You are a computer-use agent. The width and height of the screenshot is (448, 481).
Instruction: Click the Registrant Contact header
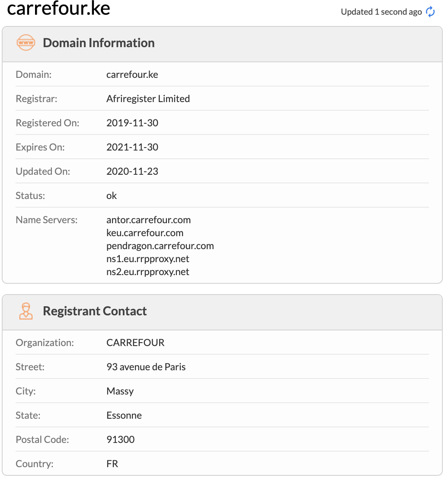(x=95, y=311)
